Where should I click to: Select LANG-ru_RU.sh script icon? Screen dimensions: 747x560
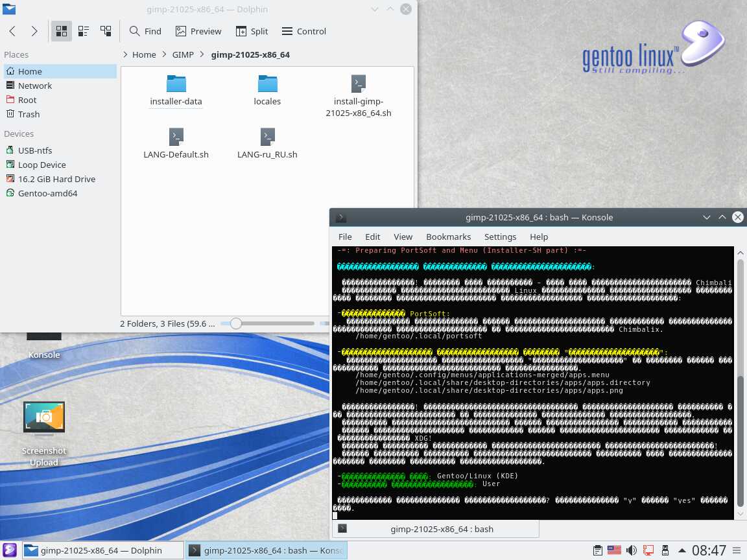(x=267, y=137)
